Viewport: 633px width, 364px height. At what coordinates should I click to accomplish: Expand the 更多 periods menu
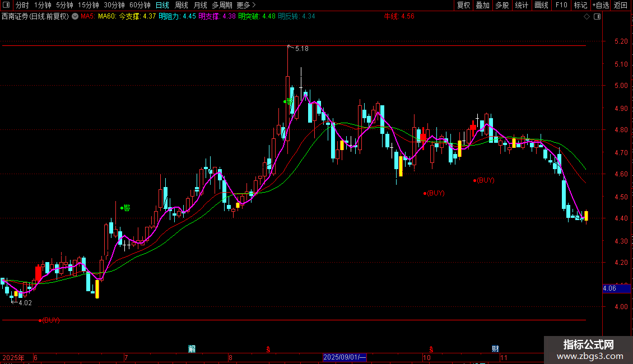246,5
